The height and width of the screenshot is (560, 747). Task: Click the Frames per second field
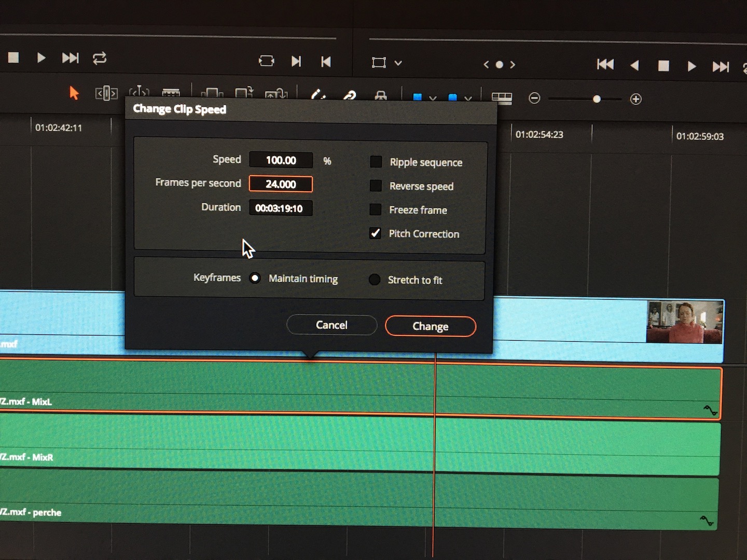point(281,184)
